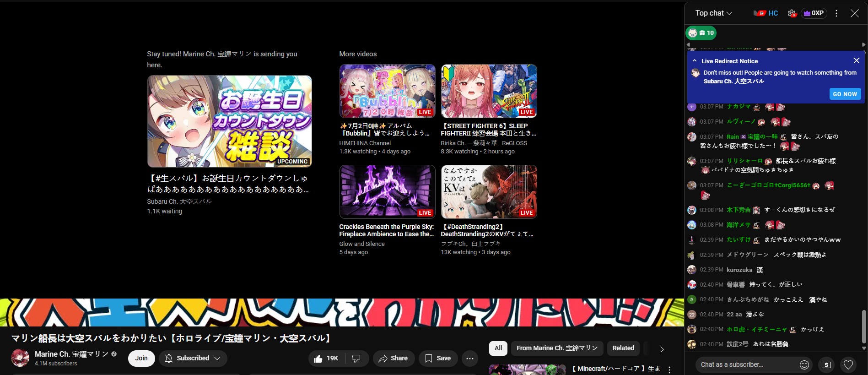Click the Crackles Beneath the Purple Sky title
This screenshot has height=375, width=868.
387,230
